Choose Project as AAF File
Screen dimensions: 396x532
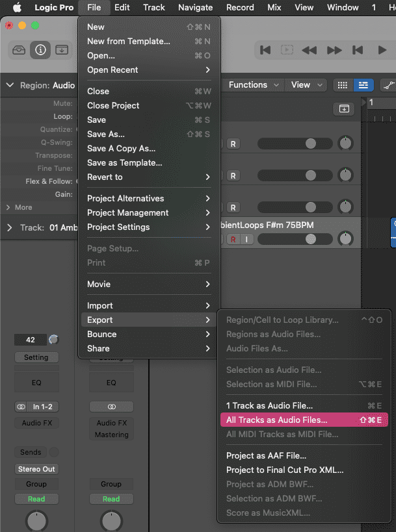coord(304,455)
